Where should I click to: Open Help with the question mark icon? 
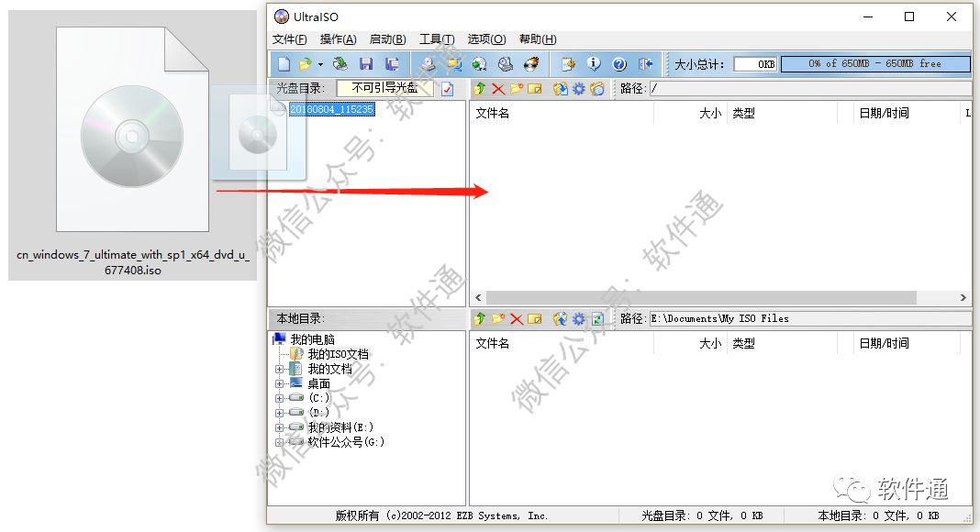click(x=618, y=63)
